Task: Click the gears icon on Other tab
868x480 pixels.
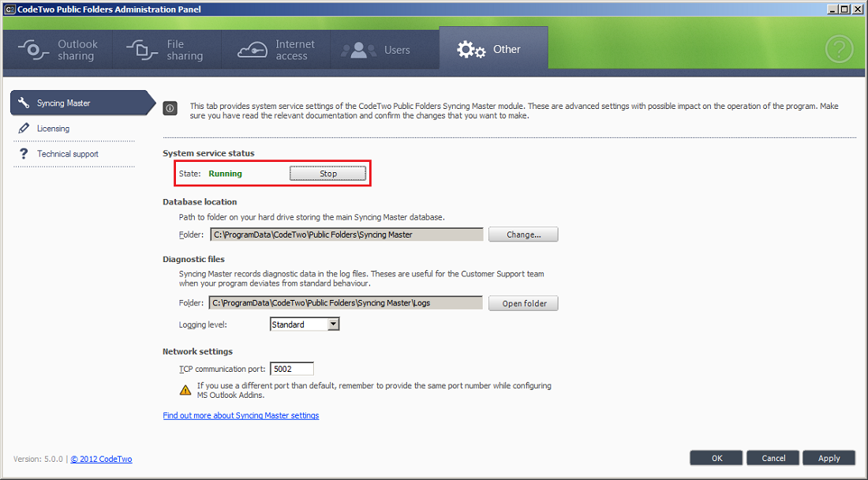Action: point(471,50)
